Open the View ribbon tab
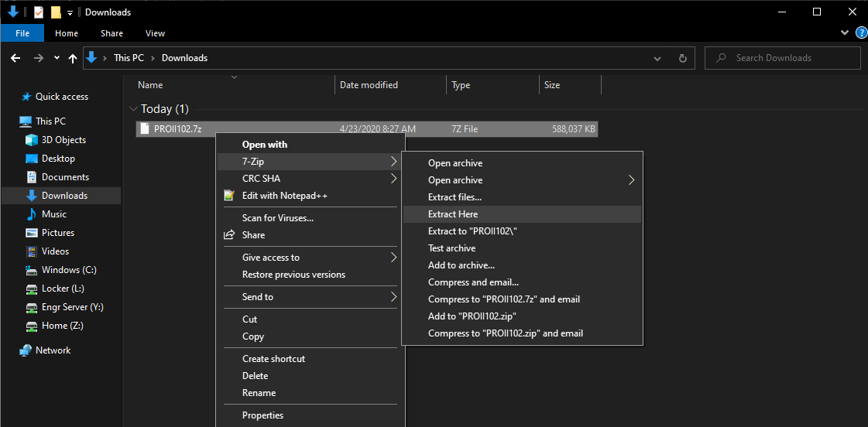Viewport: 868px width, 427px height. (x=155, y=33)
